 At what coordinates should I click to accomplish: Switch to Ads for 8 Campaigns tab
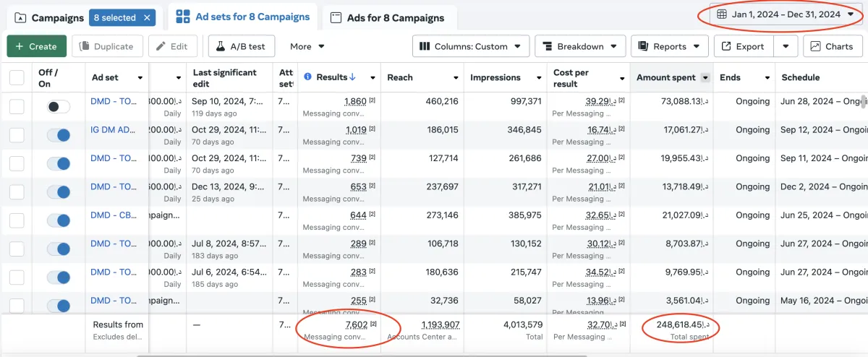pos(387,17)
